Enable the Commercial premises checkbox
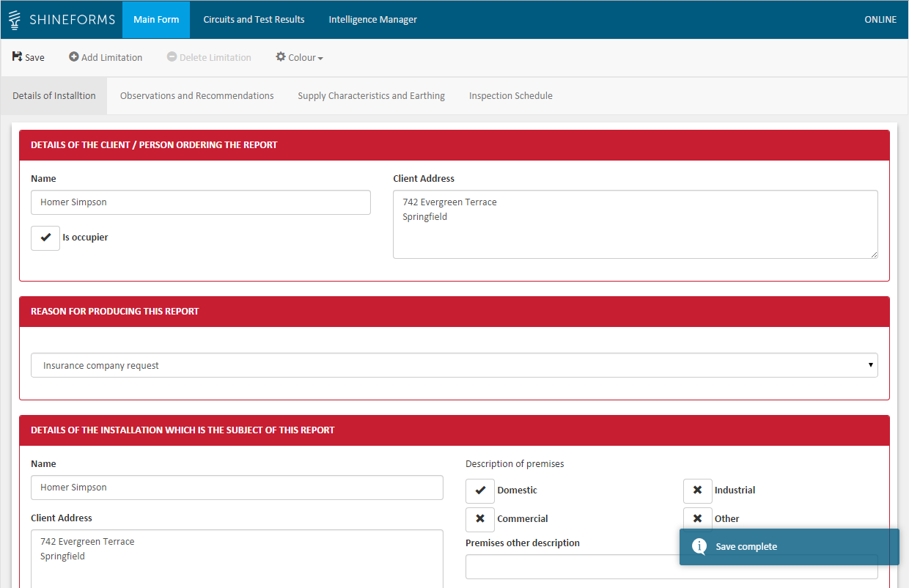Viewport: 909px width, 588px height. tap(480, 519)
